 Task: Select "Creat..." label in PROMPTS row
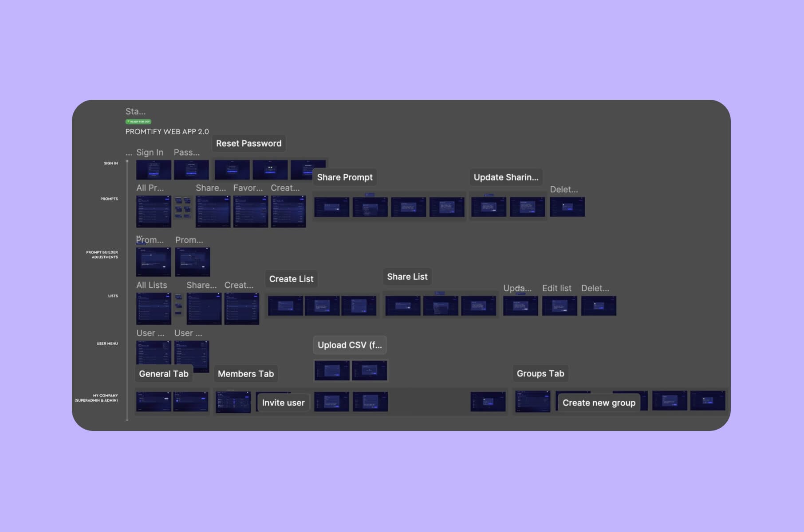(x=285, y=188)
